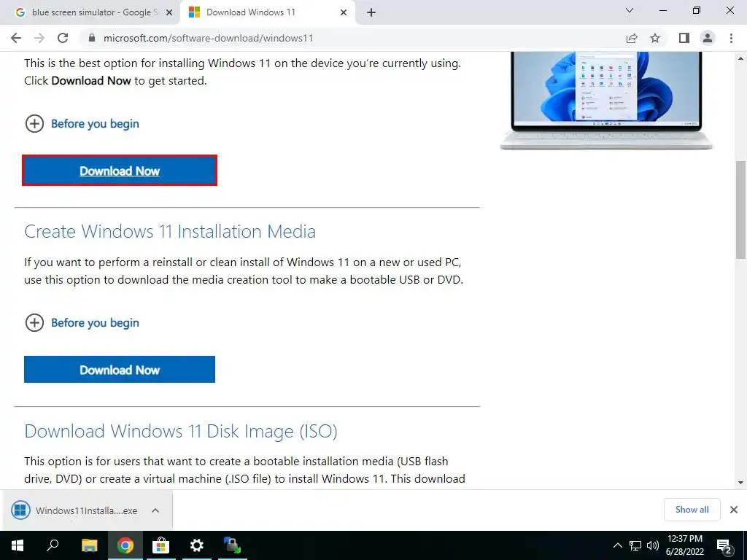Image resolution: width=747 pixels, height=560 pixels.
Task: Close the Download Windows 11 tab
Action: [343, 13]
